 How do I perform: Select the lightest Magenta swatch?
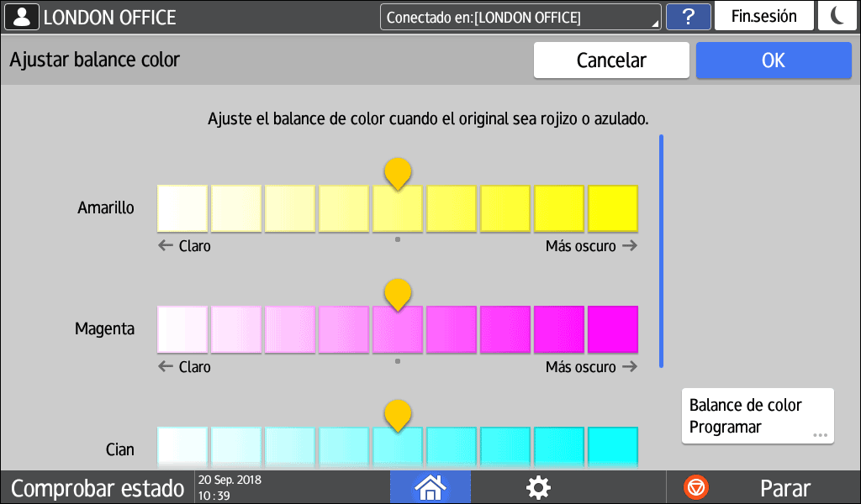click(x=182, y=329)
